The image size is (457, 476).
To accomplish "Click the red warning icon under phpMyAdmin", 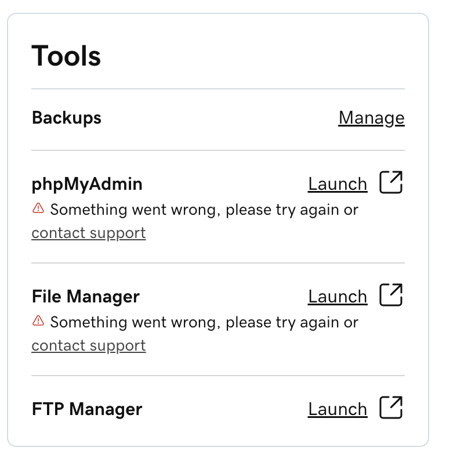I will (x=38, y=208).
